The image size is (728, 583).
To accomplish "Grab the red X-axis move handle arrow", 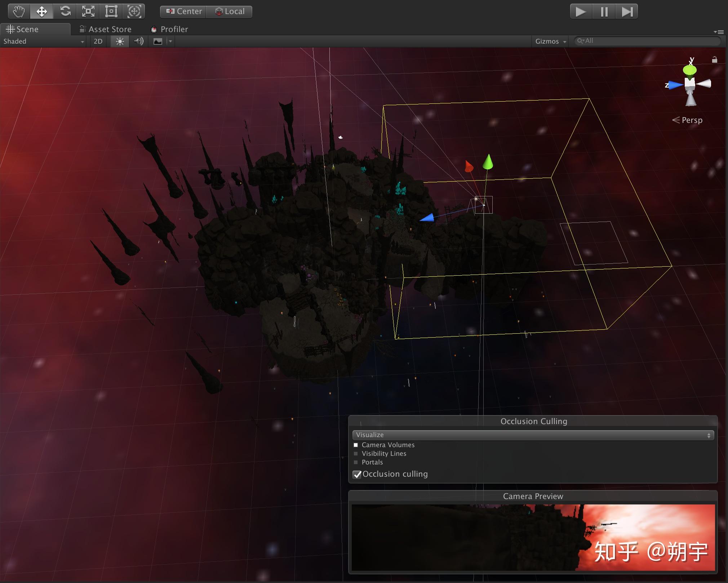I will tap(469, 166).
